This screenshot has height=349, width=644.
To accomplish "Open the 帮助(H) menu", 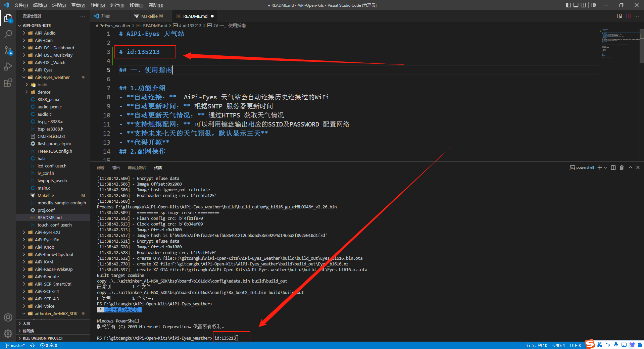I will [156, 5].
